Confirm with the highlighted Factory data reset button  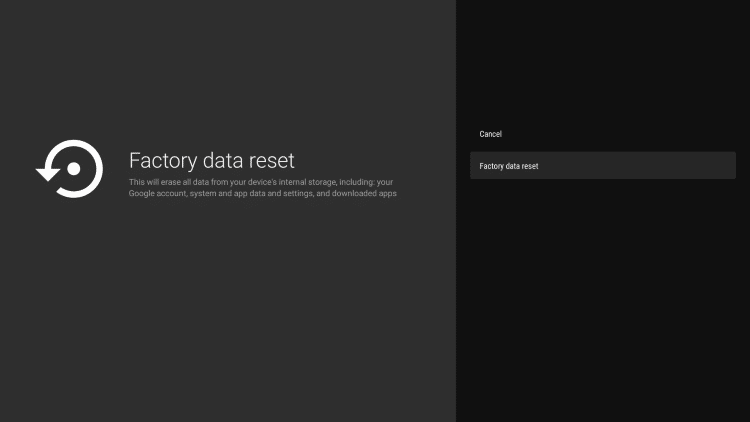point(602,166)
